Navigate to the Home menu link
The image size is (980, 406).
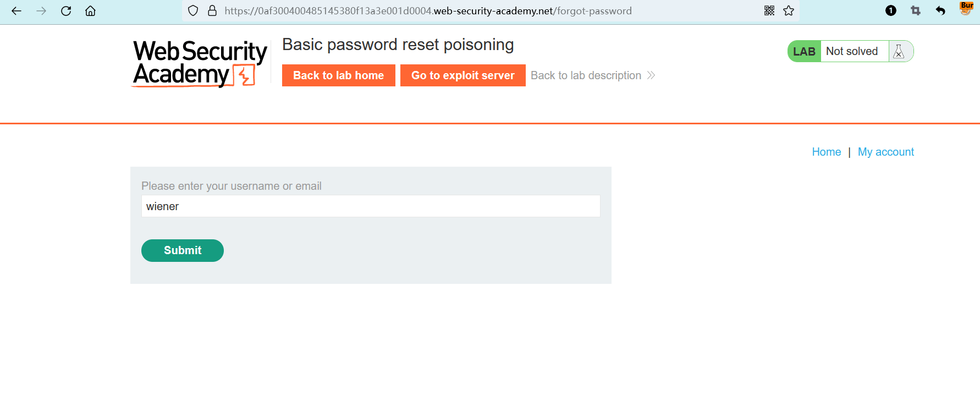(x=826, y=152)
